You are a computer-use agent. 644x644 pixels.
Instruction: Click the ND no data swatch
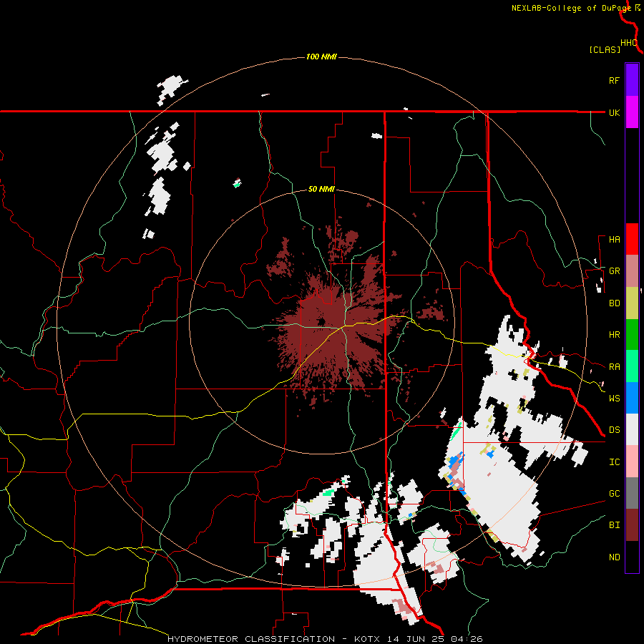point(632,557)
